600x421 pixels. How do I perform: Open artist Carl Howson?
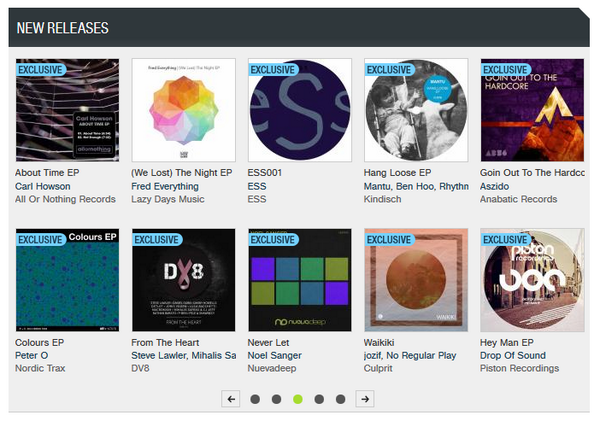[43, 186]
